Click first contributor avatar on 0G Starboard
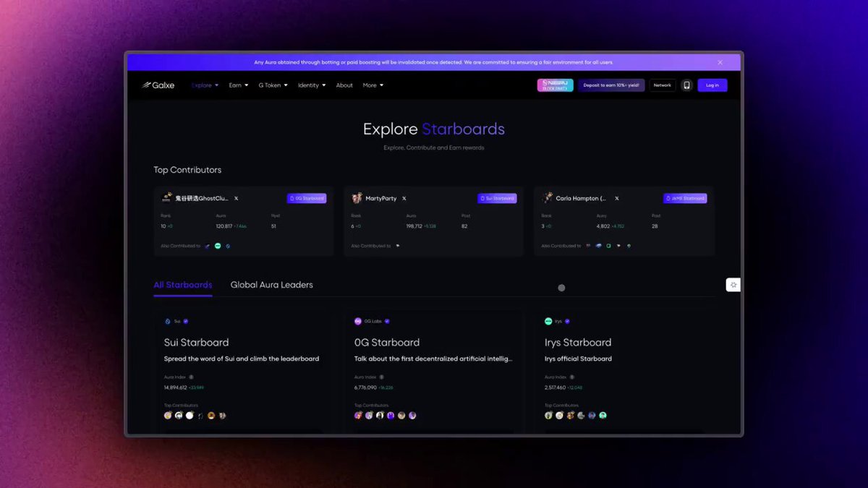The height and width of the screenshot is (488, 868). click(358, 416)
